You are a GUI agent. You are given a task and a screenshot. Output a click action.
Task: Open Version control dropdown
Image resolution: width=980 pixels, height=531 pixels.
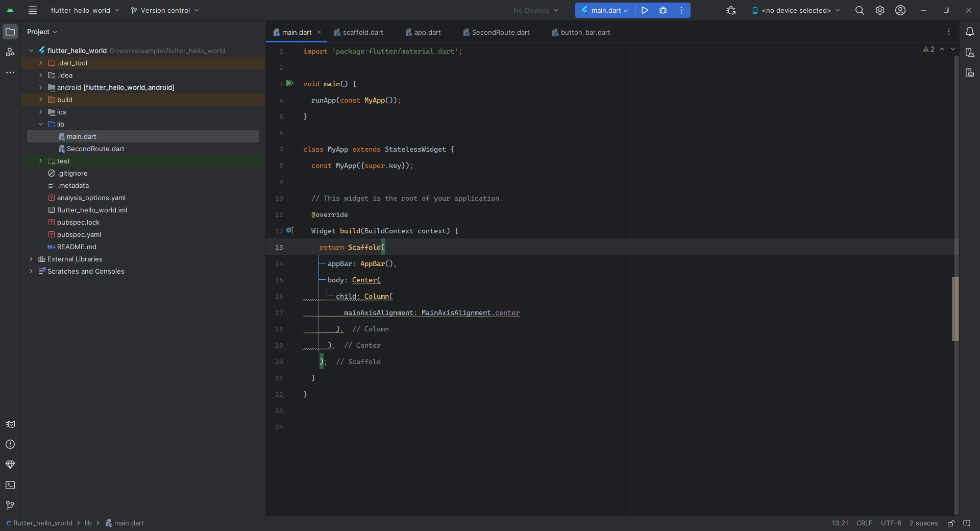click(165, 10)
